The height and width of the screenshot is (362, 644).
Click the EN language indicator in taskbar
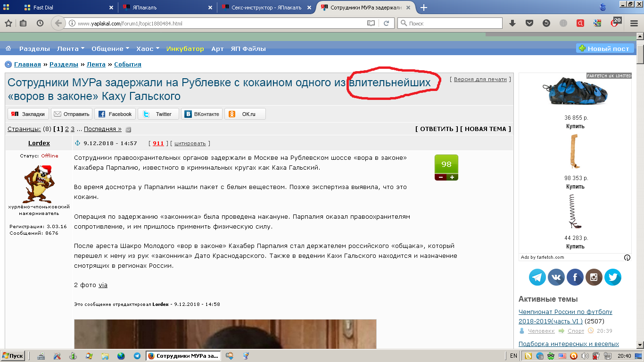click(x=513, y=356)
